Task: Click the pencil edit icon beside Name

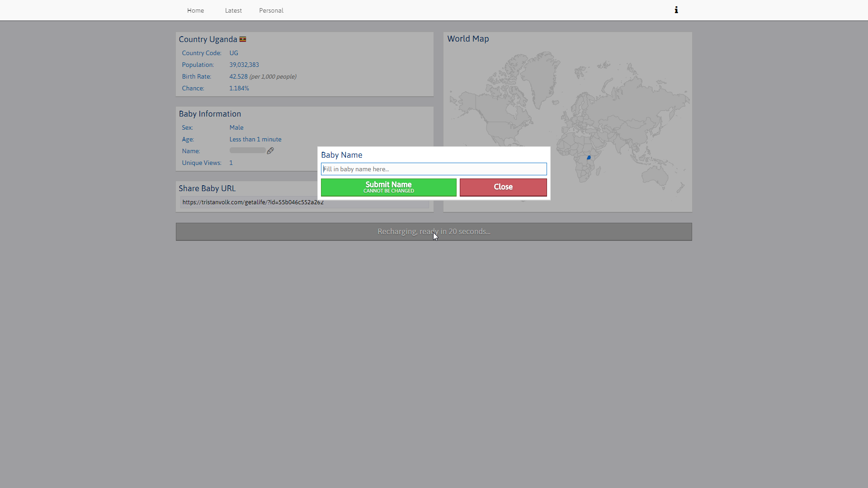Action: pos(270,151)
